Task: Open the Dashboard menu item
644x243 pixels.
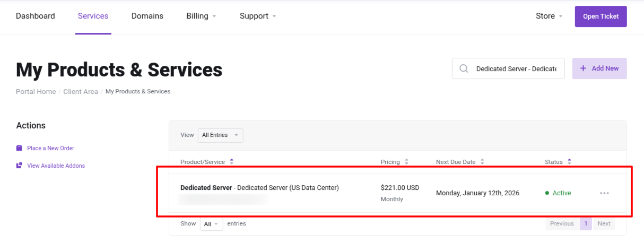Action: point(36,16)
